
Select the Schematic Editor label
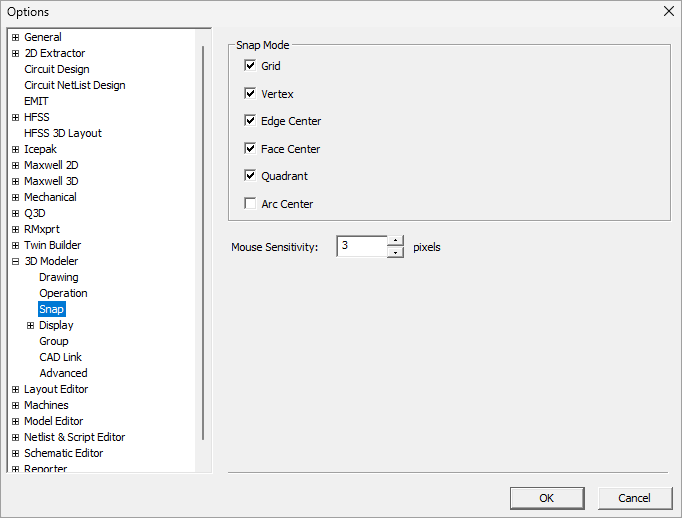pos(64,453)
